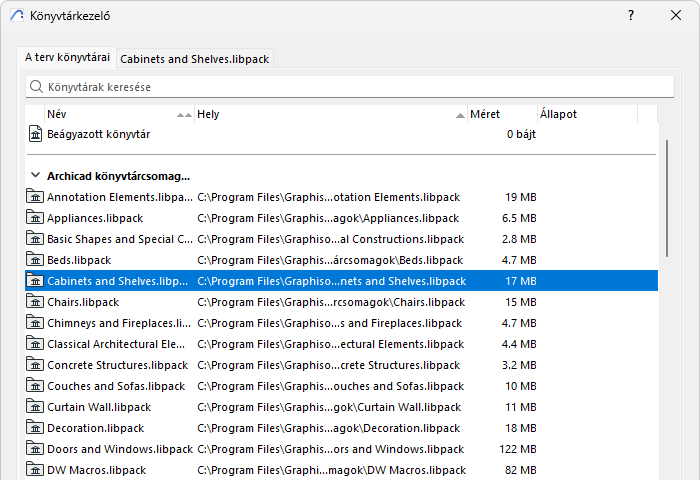Viewport: 700px width, 480px height.
Task: Sort by the Név column header
Action: [119, 114]
